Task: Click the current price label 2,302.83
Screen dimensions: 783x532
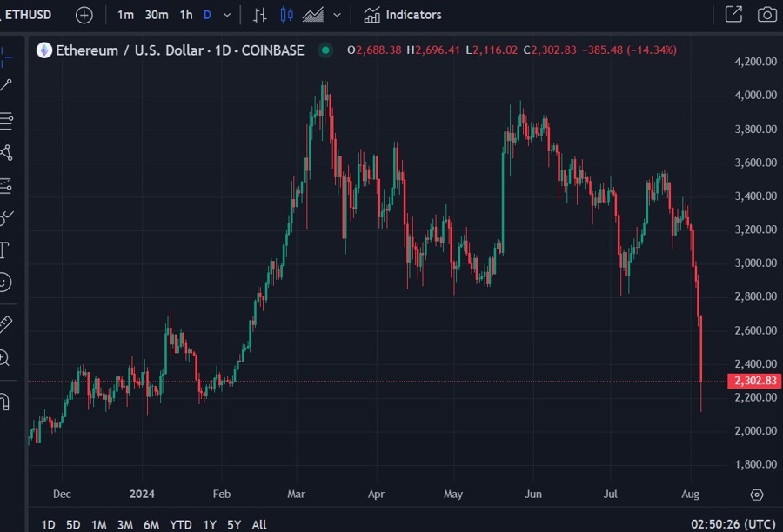Action: coord(755,381)
